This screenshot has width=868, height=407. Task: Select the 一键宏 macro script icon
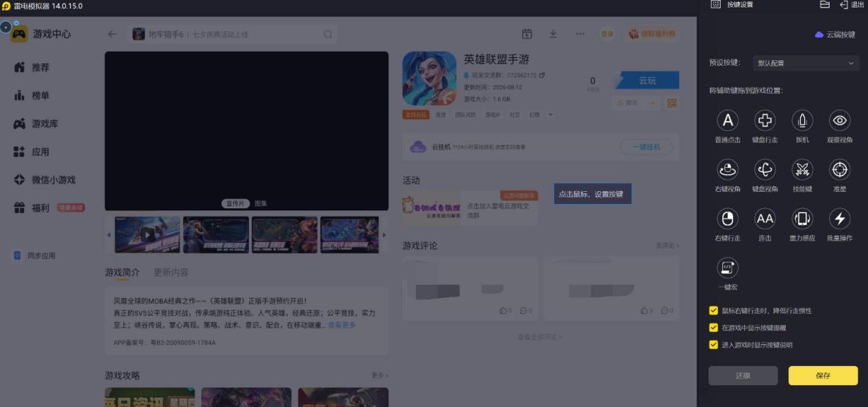[x=728, y=267]
